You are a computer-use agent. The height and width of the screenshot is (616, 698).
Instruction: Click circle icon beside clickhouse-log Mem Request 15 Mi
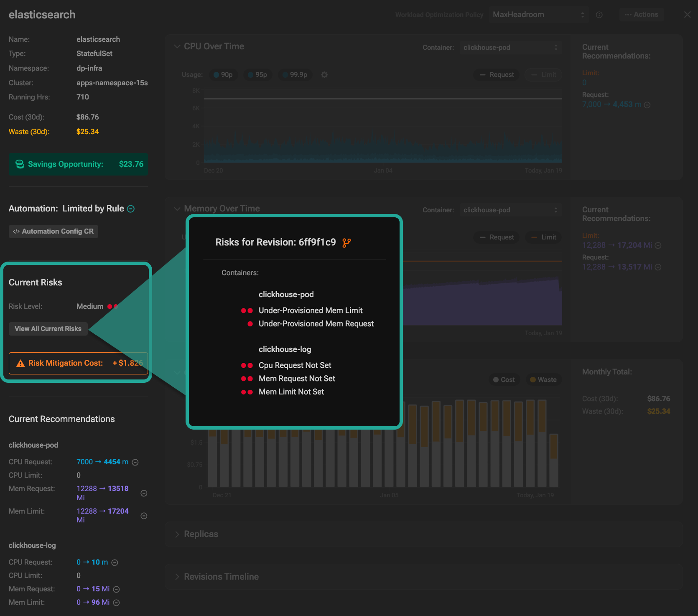(117, 589)
